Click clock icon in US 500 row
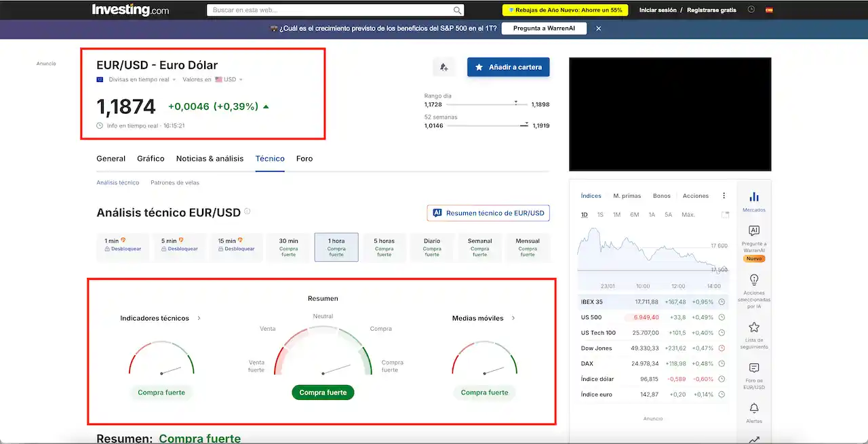Viewport: 868px width, 444px height. [722, 317]
